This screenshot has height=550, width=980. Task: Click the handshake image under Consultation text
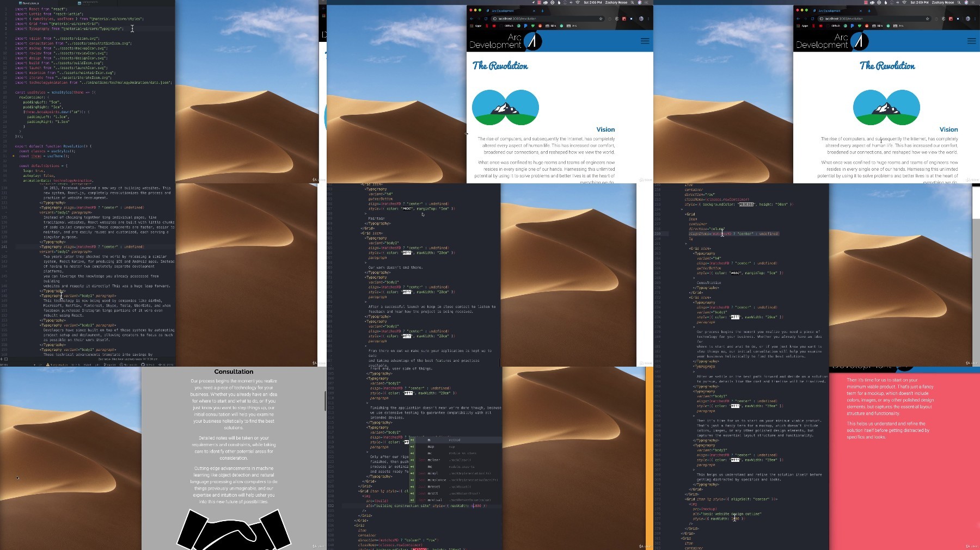point(234,528)
